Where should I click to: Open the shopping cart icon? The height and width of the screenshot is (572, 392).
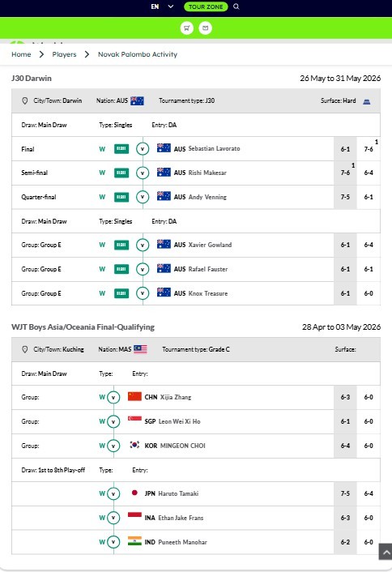point(187,28)
